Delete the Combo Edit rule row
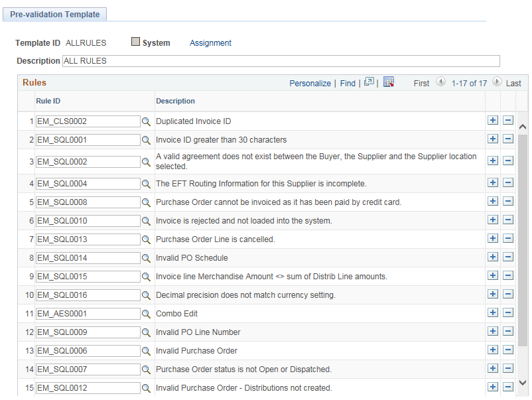Image resolution: width=532 pixels, height=400 pixels. (x=508, y=312)
